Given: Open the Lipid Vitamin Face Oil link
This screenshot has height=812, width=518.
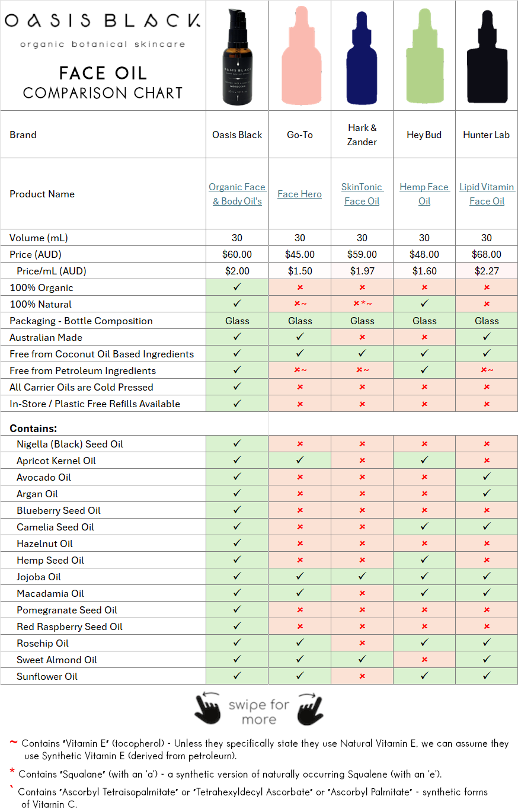Looking at the screenshot, I should click(487, 194).
